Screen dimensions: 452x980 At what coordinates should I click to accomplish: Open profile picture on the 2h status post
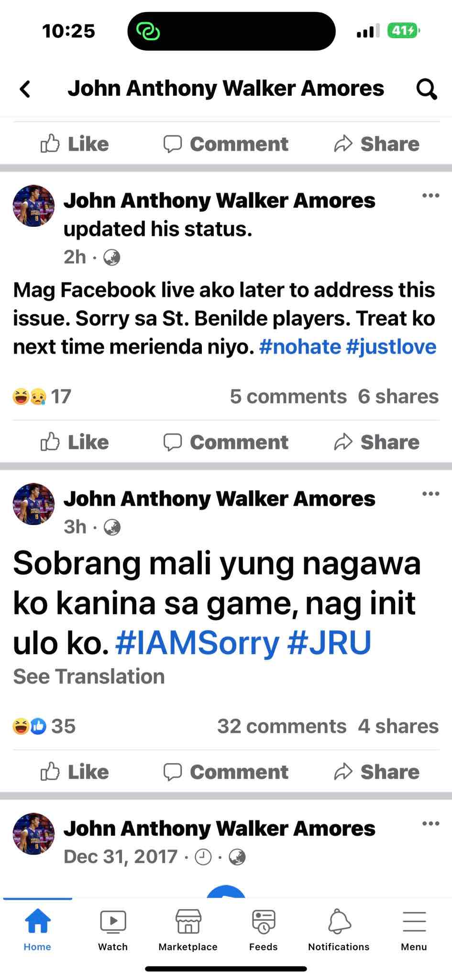(33, 206)
